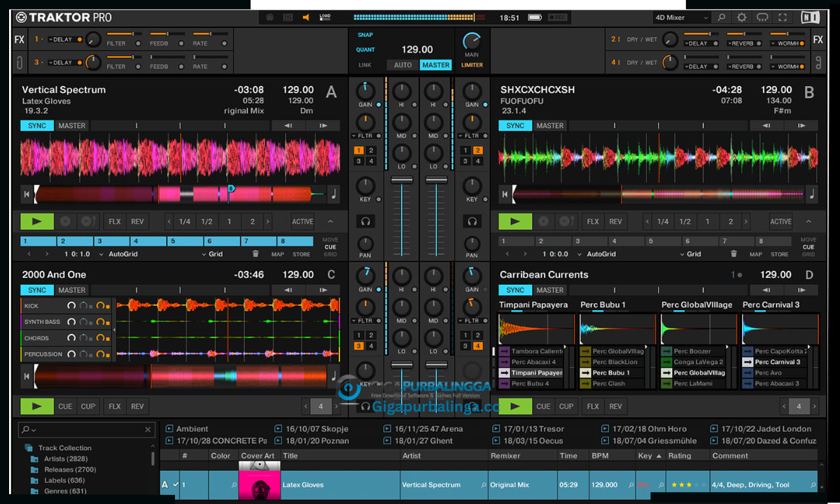The height and width of the screenshot is (504, 840).
Task: Toggle SYNC on Deck B
Action: point(515,126)
